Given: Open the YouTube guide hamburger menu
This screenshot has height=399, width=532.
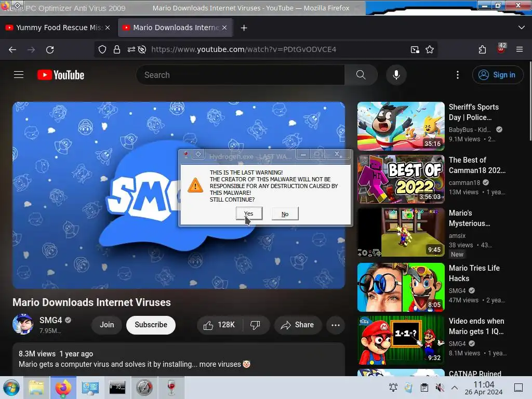Looking at the screenshot, I should (x=19, y=75).
